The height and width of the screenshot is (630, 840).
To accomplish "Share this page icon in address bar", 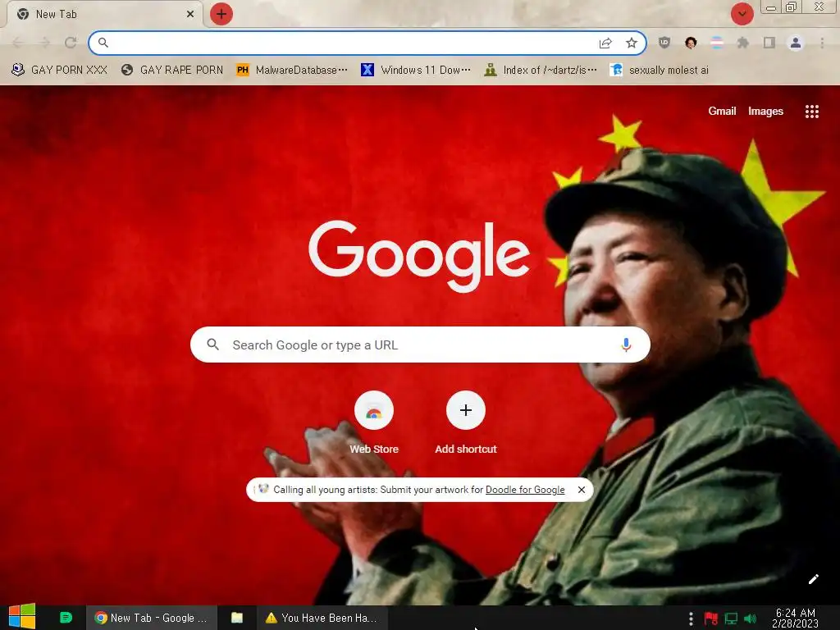I will tap(605, 43).
